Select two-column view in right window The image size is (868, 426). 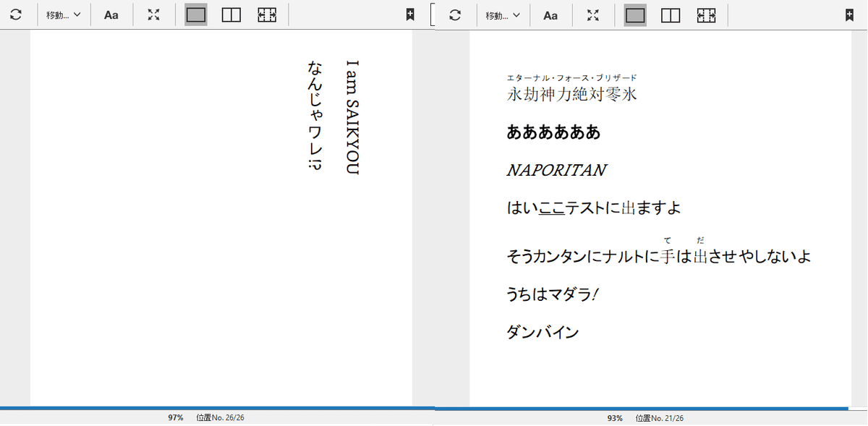(671, 15)
